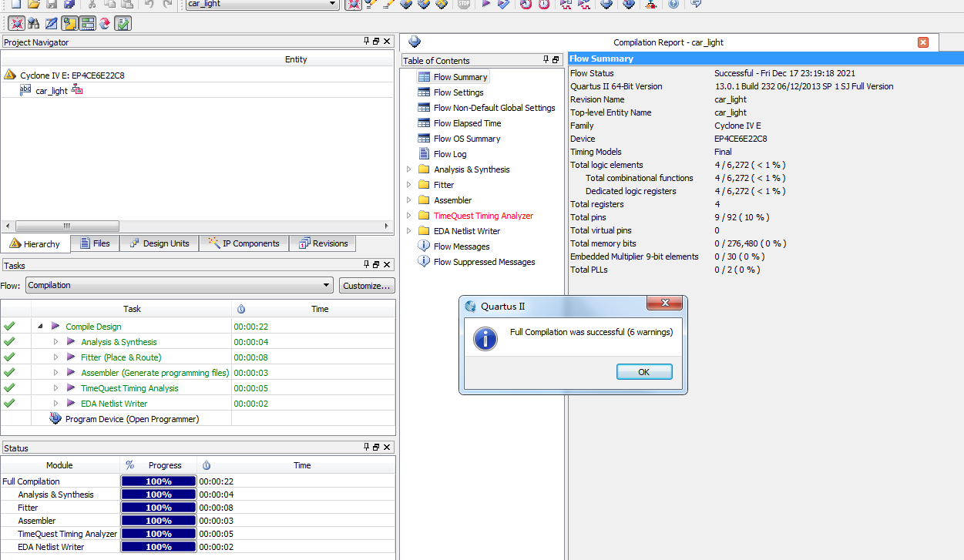The width and height of the screenshot is (964, 560).
Task: Open Flow Elapsed Time report
Action: coord(467,123)
